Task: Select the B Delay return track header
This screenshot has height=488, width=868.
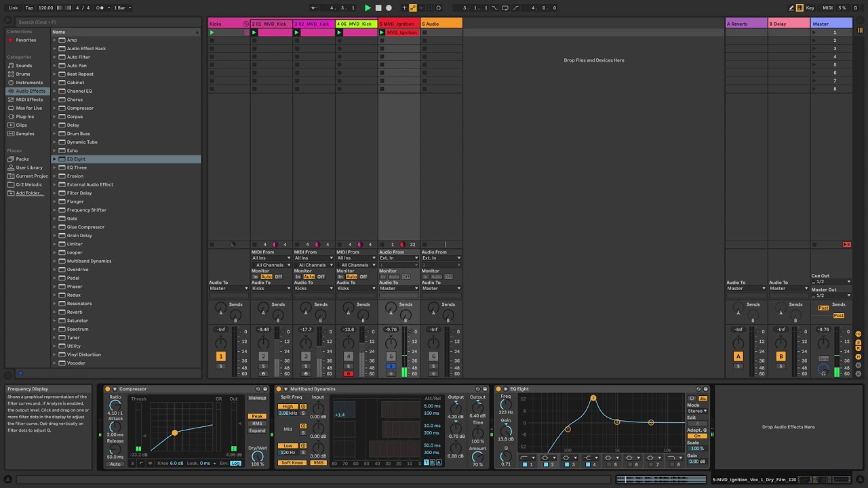Action: [x=789, y=24]
